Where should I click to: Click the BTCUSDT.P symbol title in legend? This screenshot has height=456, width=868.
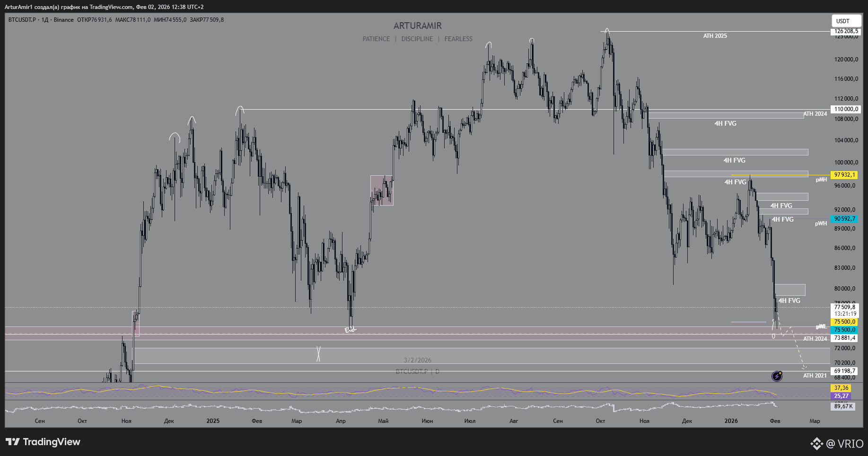click(22, 20)
